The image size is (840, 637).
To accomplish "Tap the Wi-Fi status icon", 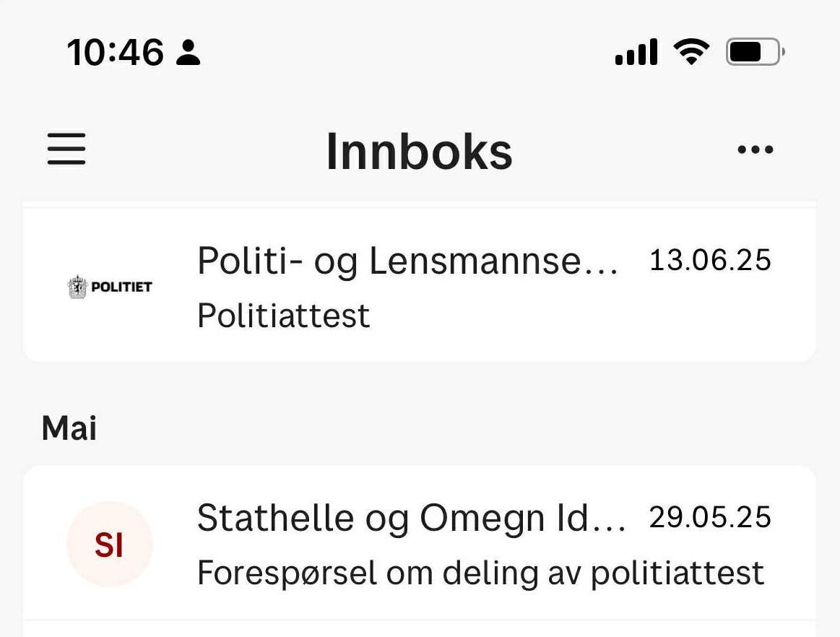I will [x=691, y=52].
